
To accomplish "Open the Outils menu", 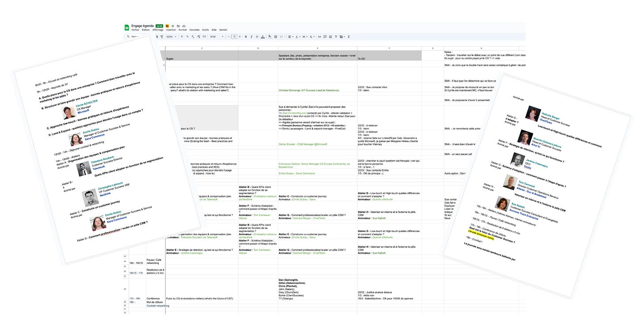I will point(205,30).
